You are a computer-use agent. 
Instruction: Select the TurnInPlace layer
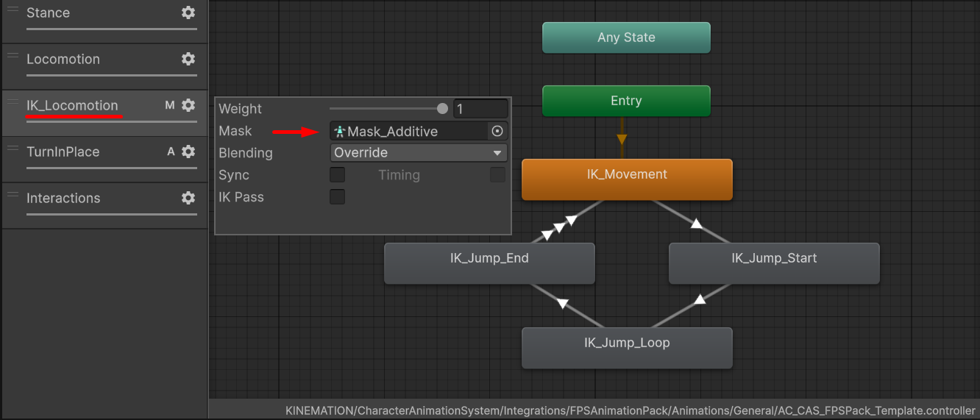[x=104, y=159]
